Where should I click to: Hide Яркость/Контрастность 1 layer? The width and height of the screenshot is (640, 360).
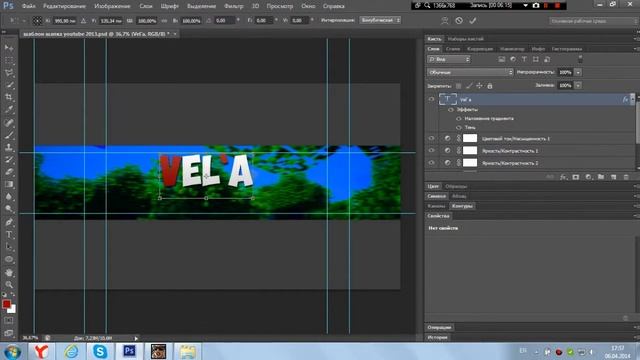tap(431, 151)
